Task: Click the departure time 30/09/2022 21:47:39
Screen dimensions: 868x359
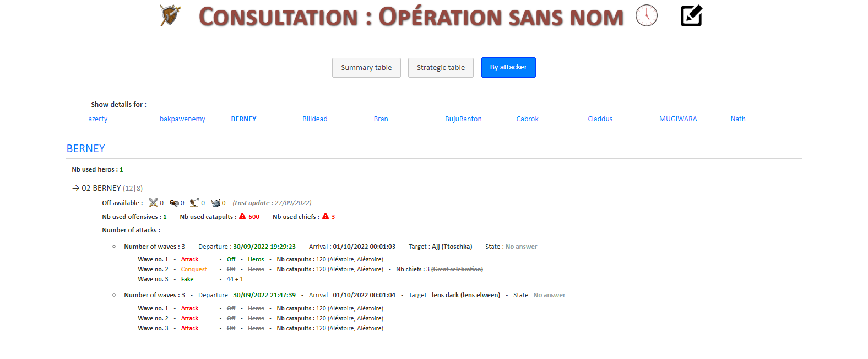Action: (264, 295)
